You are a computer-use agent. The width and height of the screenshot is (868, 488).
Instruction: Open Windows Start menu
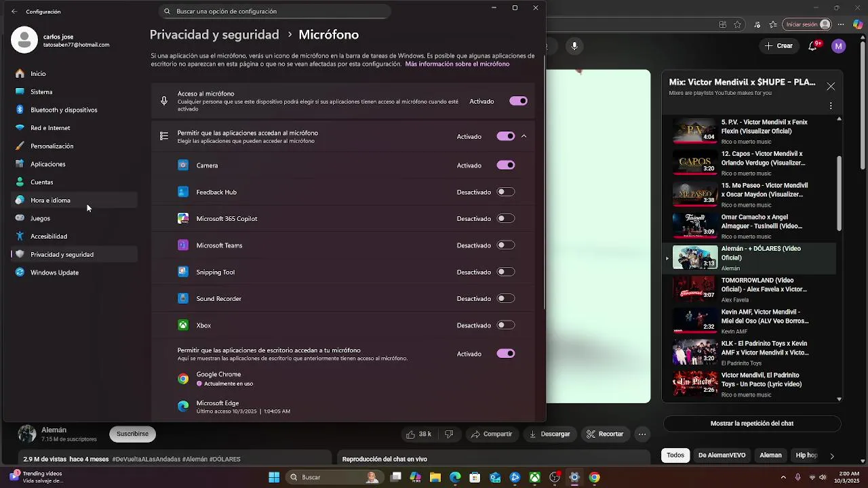274,477
